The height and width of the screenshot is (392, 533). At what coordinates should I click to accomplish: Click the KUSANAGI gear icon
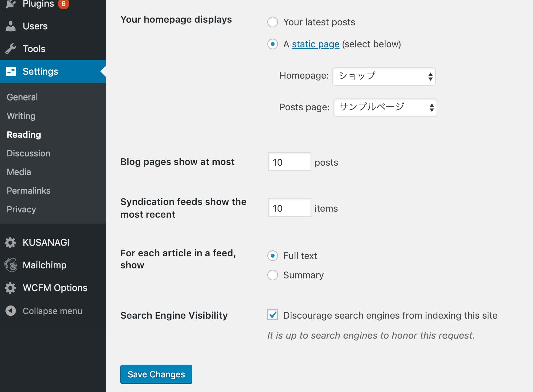pos(11,242)
